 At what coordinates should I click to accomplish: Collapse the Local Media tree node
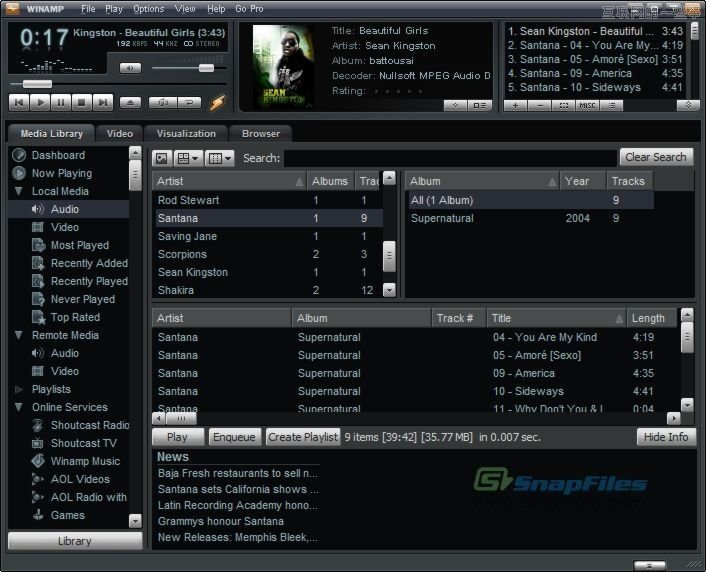(x=19, y=191)
